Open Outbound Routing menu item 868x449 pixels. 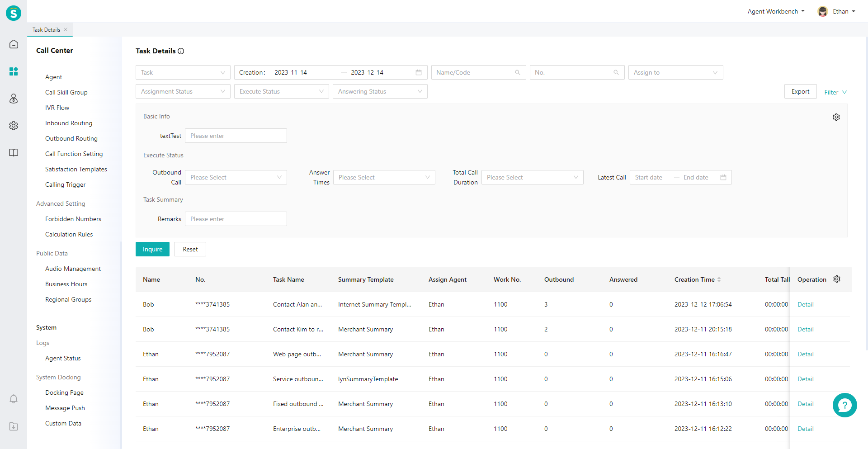tap(71, 138)
